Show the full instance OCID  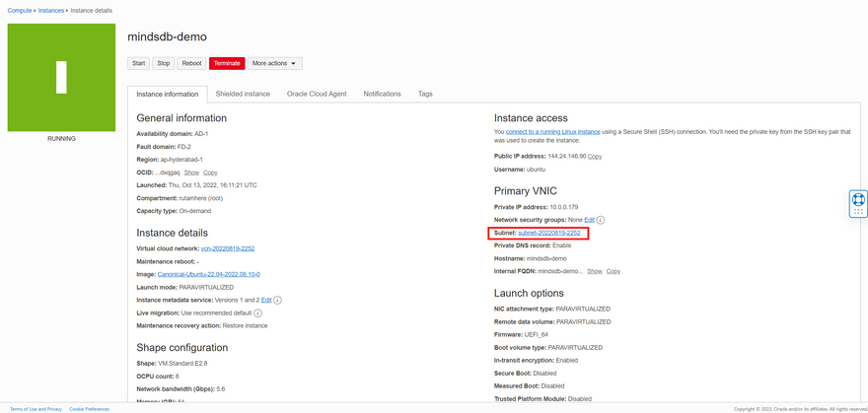pos(191,172)
